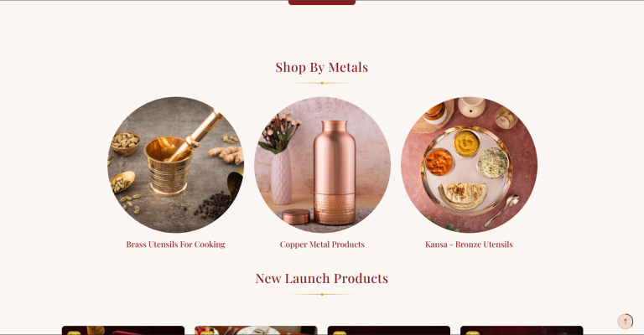The height and width of the screenshot is (335, 644).
Task: Open the first new launch product card
Action: (x=123, y=331)
